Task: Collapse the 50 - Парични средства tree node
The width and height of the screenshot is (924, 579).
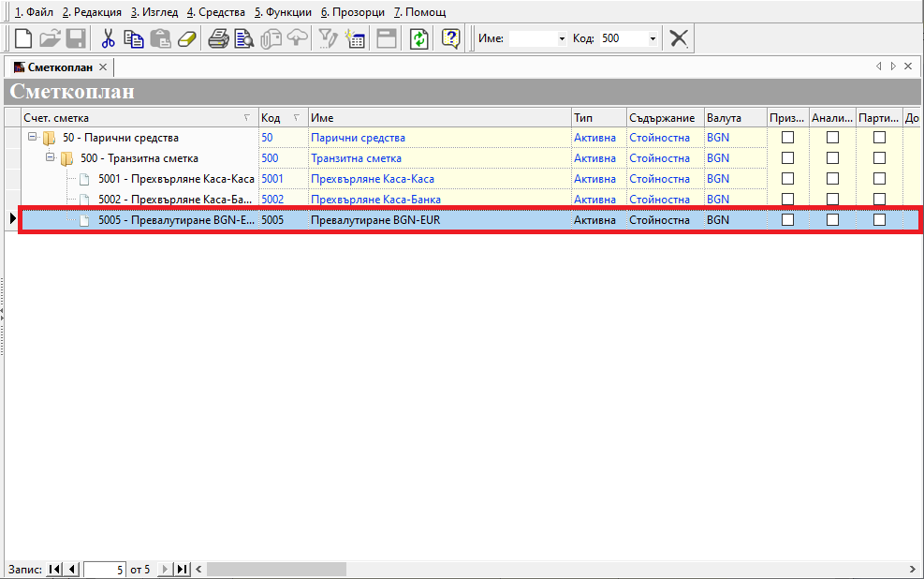Action: pos(33,137)
